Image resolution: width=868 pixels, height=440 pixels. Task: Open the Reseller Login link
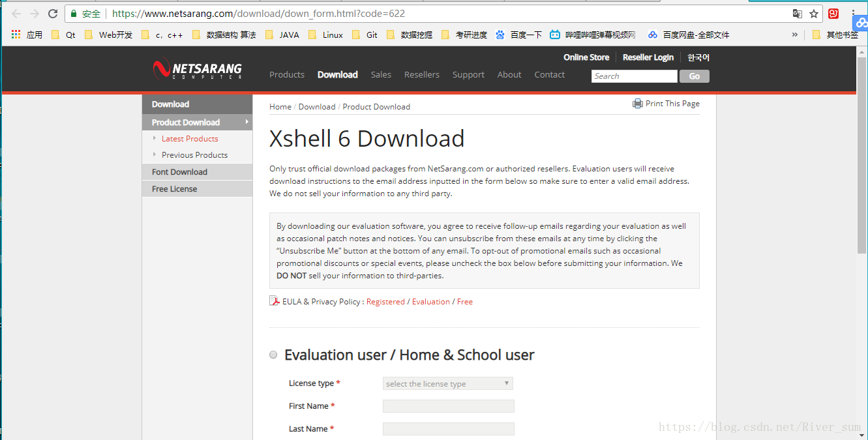648,57
